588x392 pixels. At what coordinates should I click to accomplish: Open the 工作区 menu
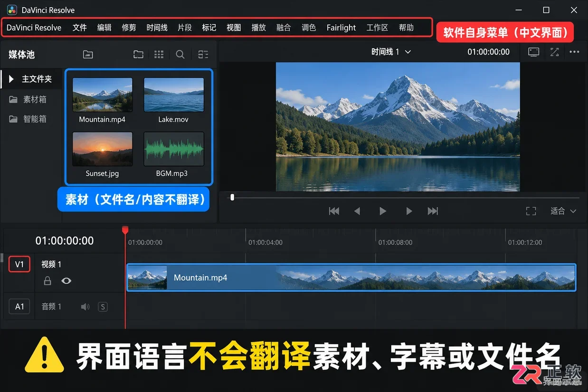click(x=378, y=28)
